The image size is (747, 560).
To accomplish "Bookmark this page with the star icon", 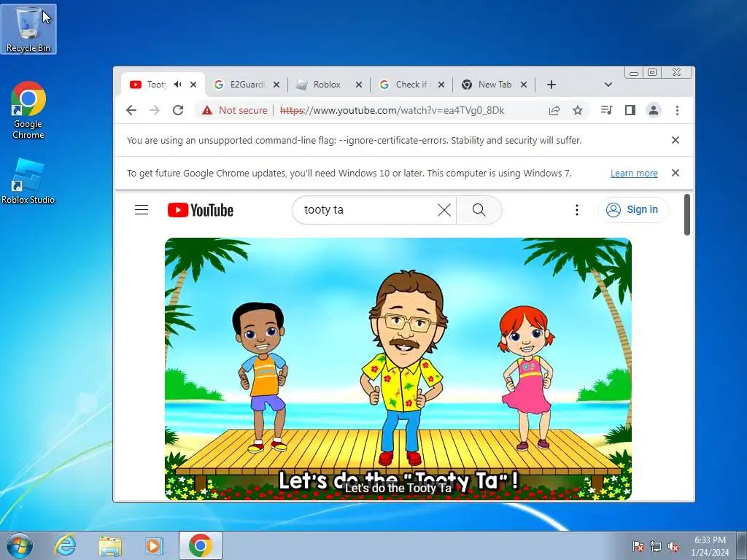I will click(578, 111).
